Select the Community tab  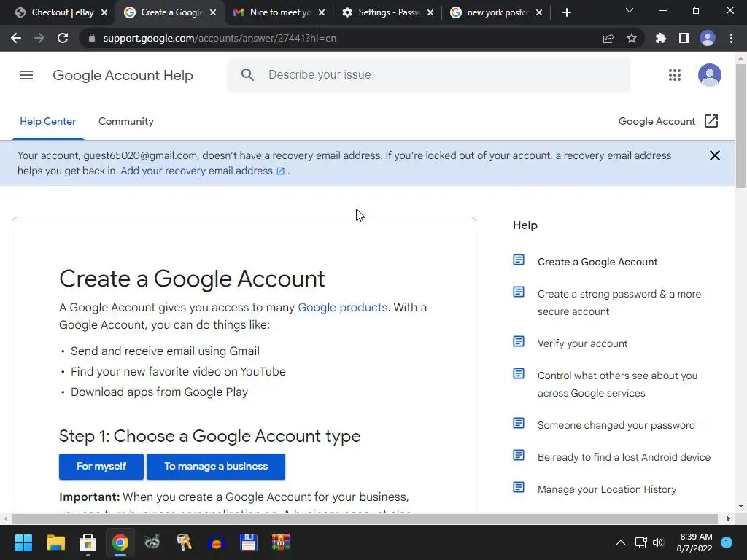[125, 122]
